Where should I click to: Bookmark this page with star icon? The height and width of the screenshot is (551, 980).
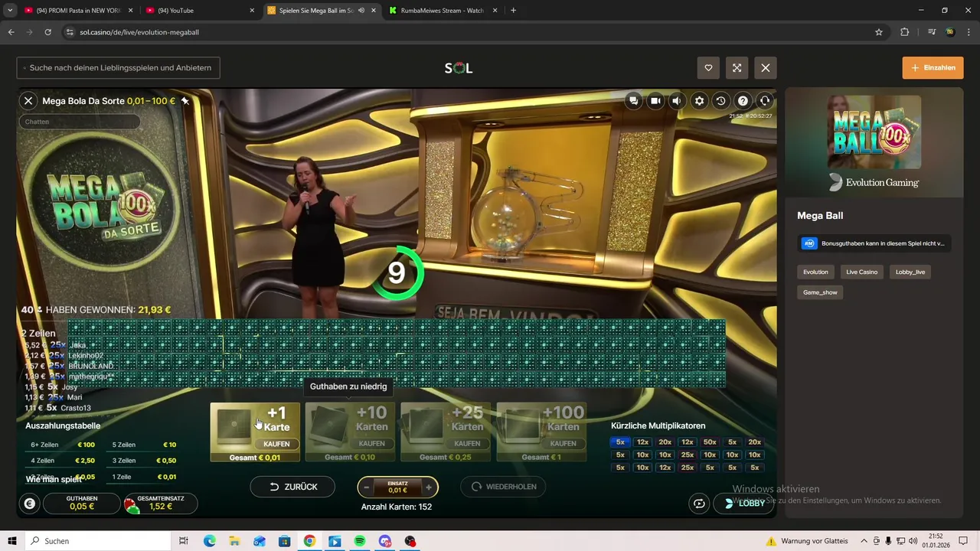(879, 32)
